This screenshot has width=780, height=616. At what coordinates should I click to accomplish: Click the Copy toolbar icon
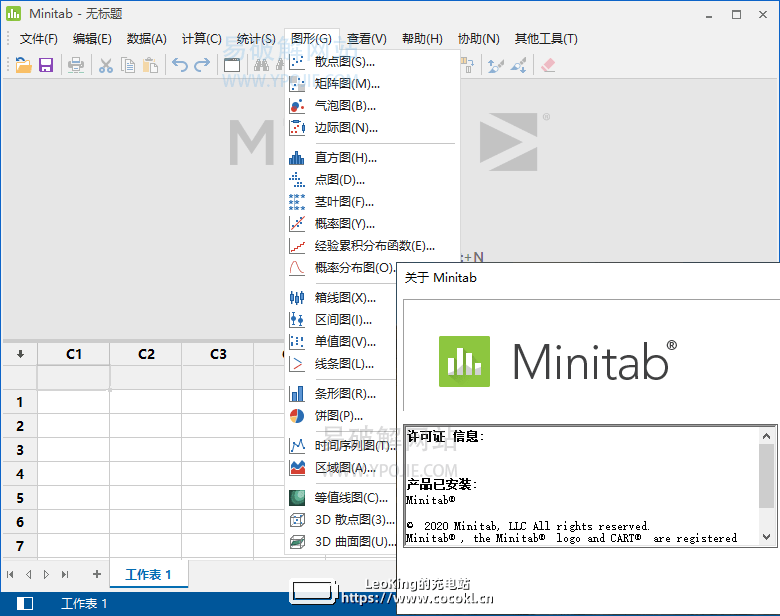[x=128, y=65]
